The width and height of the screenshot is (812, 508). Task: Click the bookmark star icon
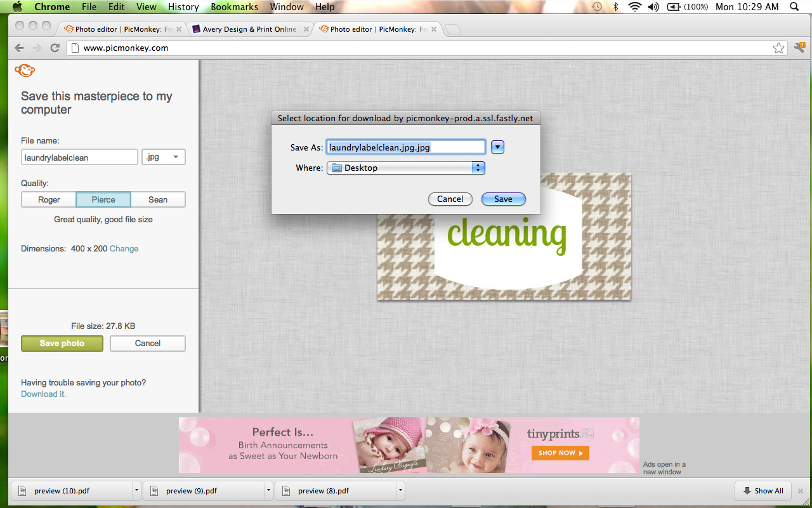tap(778, 47)
